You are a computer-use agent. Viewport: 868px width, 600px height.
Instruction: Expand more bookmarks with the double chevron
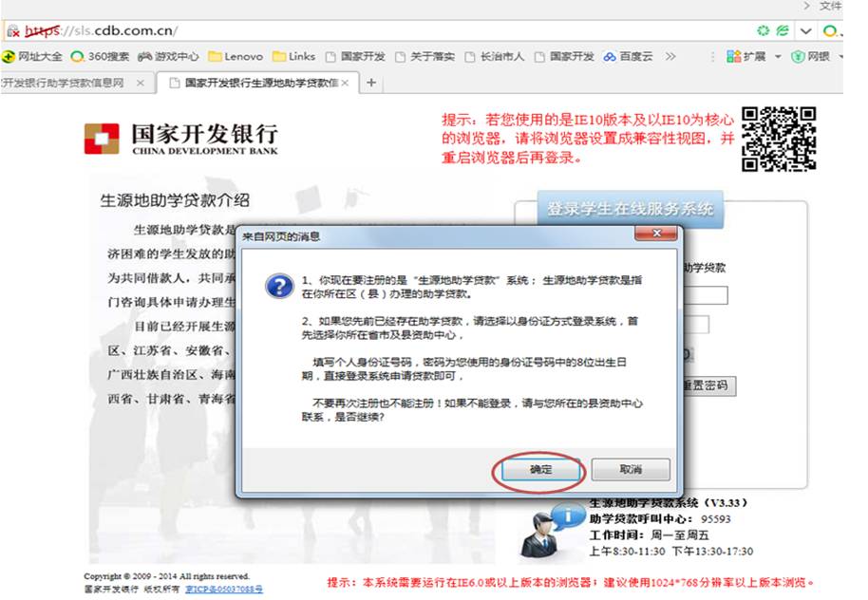coord(670,56)
